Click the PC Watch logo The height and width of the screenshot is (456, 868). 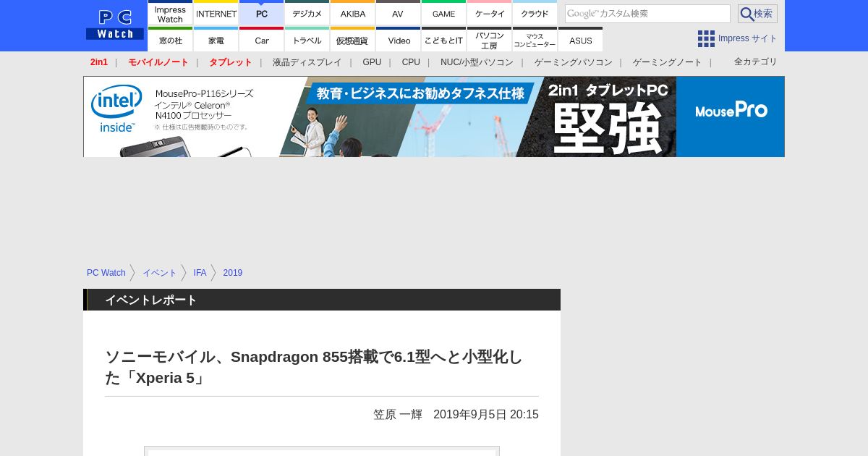pos(115,25)
